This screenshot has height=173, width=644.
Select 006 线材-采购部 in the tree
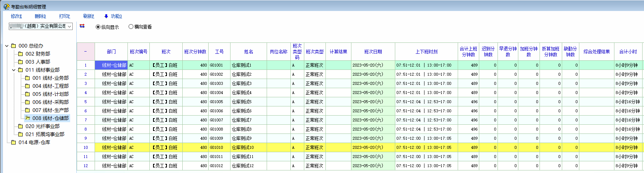point(50,102)
